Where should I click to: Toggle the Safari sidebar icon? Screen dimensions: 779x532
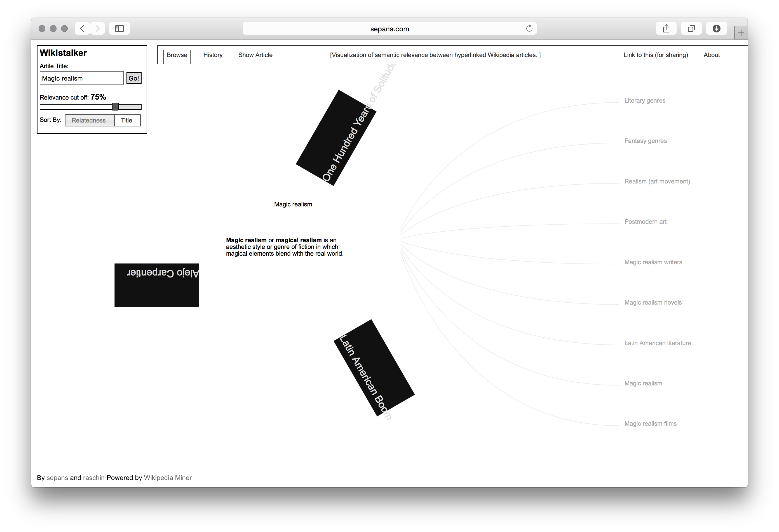click(119, 29)
